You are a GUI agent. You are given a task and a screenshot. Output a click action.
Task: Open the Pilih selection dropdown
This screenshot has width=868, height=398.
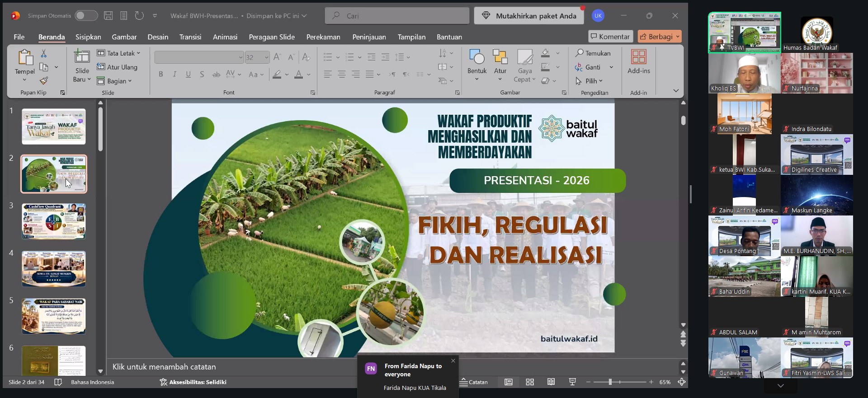pos(589,81)
